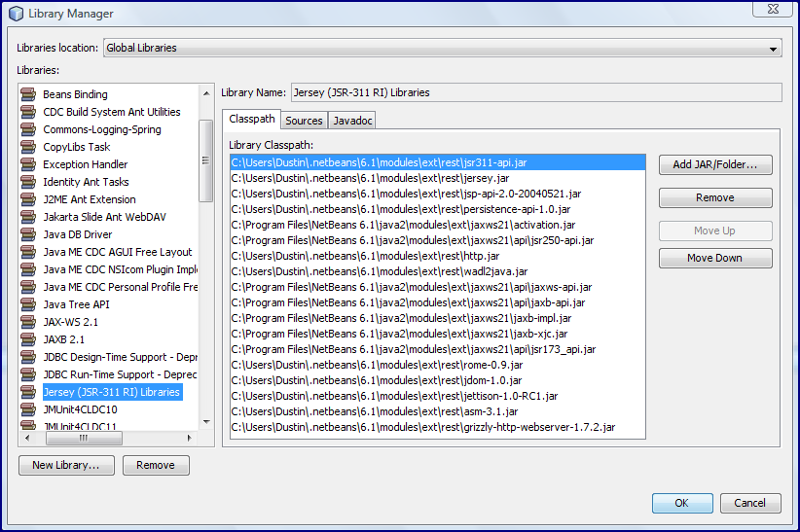Screen dimensions: 800x532
Task: Select the persistence-api-1.0.jar entry
Action: (438, 209)
